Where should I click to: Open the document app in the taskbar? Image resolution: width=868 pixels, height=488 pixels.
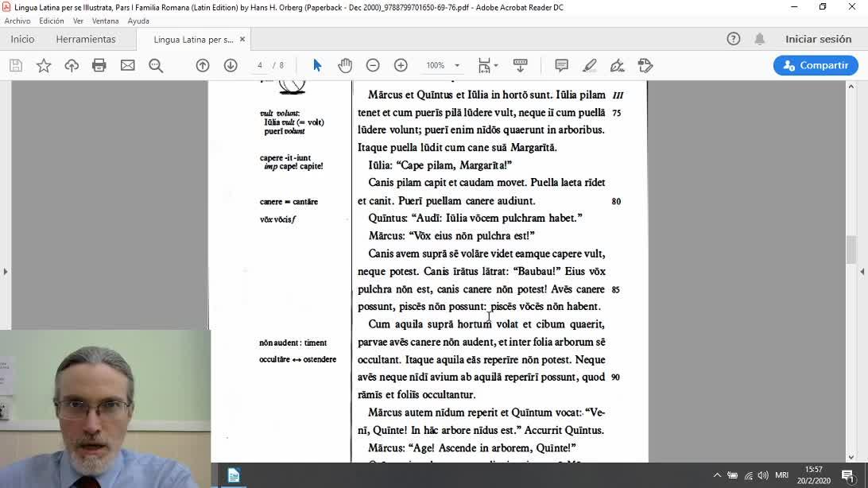tap(234, 475)
